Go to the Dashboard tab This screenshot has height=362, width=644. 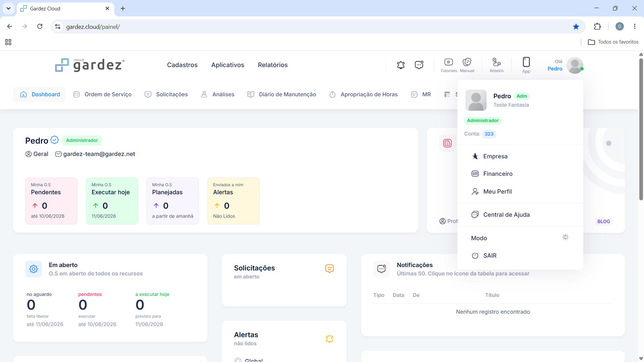pyautogui.click(x=40, y=94)
